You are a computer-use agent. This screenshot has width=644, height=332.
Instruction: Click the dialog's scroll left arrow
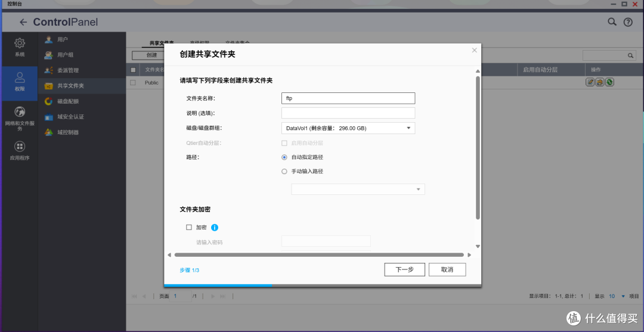[x=169, y=255]
